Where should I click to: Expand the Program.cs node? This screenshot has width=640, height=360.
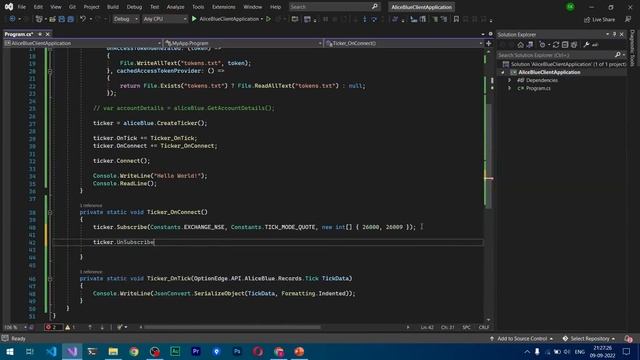point(509,88)
